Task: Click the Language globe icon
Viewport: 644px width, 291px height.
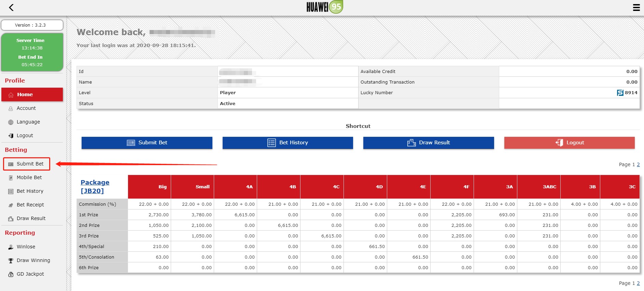Action: pos(11,122)
